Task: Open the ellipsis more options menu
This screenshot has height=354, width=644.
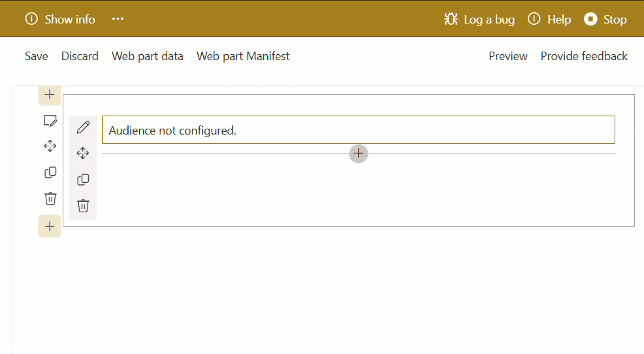Action: click(x=118, y=19)
